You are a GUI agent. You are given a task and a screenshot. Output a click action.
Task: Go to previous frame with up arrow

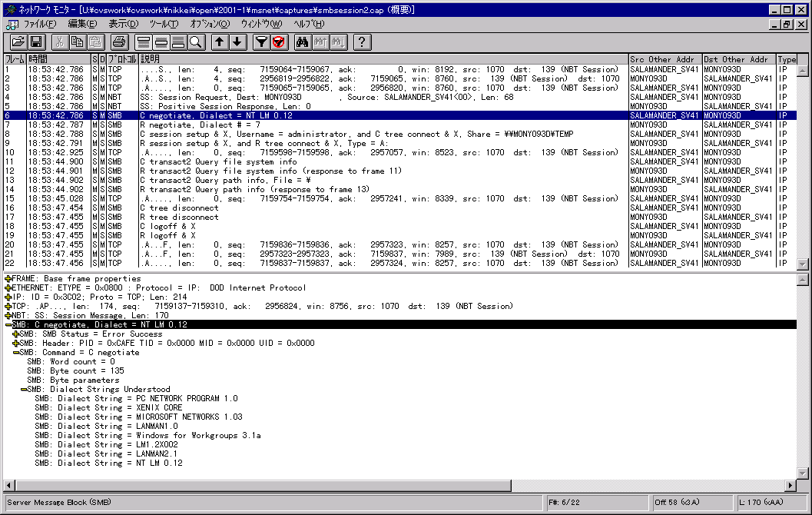point(220,42)
